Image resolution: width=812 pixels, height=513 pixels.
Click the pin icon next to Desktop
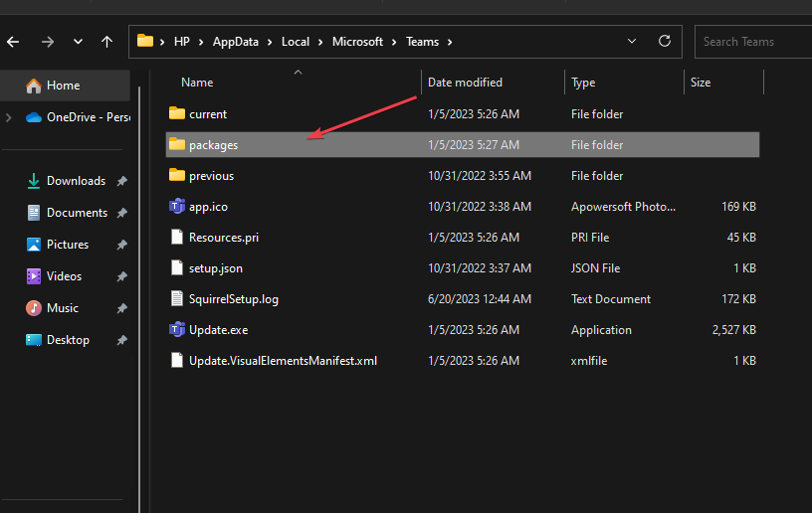122,340
